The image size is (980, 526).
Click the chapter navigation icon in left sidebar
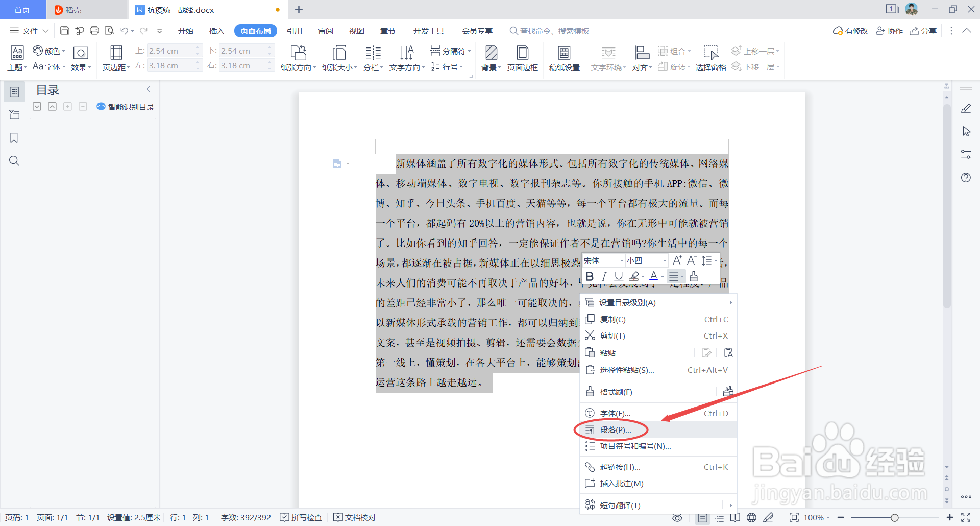tap(14, 115)
